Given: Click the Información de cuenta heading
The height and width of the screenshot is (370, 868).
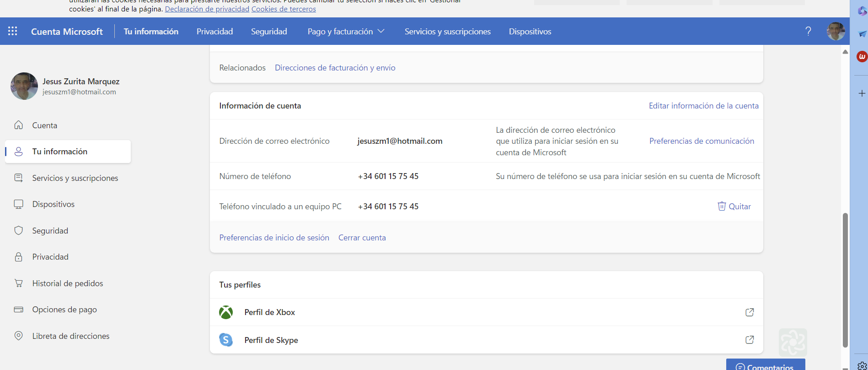Looking at the screenshot, I should pos(260,106).
